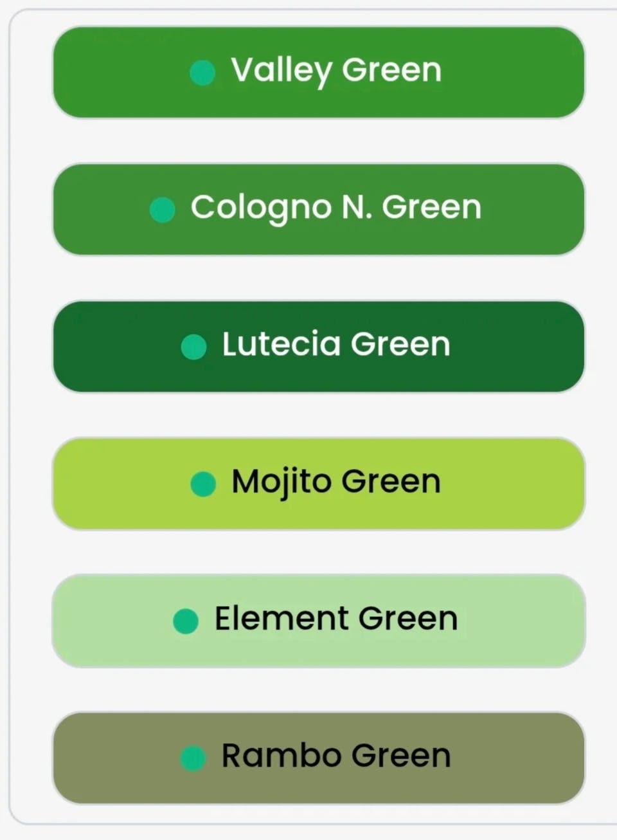Image resolution: width=617 pixels, height=840 pixels.
Task: Pick the Rambo Green text label
Action: [x=336, y=756]
